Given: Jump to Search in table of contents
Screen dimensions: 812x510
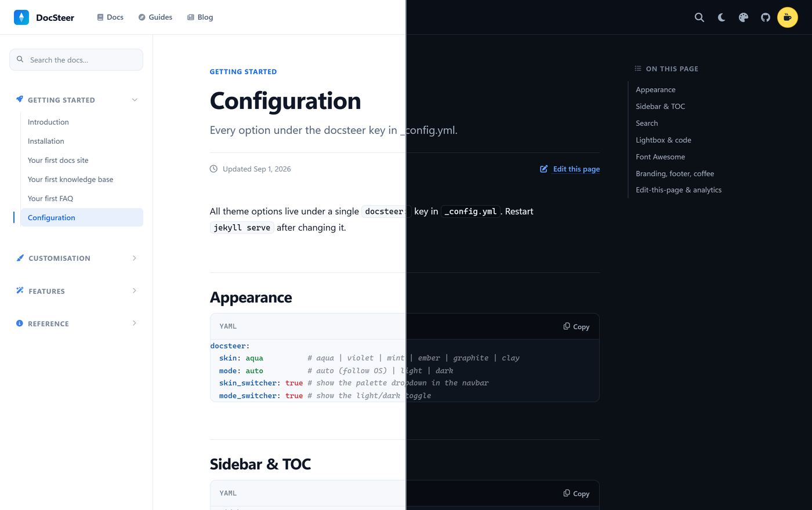Looking at the screenshot, I should pos(647,123).
